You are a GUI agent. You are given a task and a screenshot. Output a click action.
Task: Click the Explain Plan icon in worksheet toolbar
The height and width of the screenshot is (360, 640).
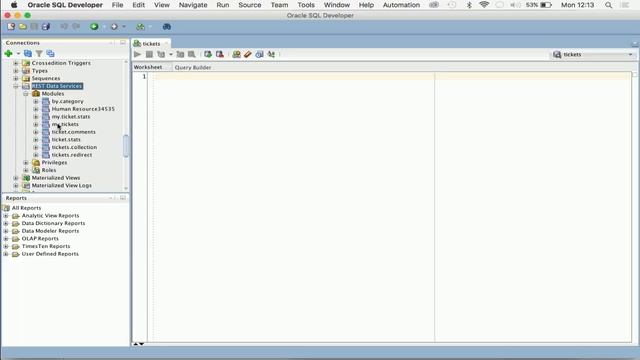161,54
